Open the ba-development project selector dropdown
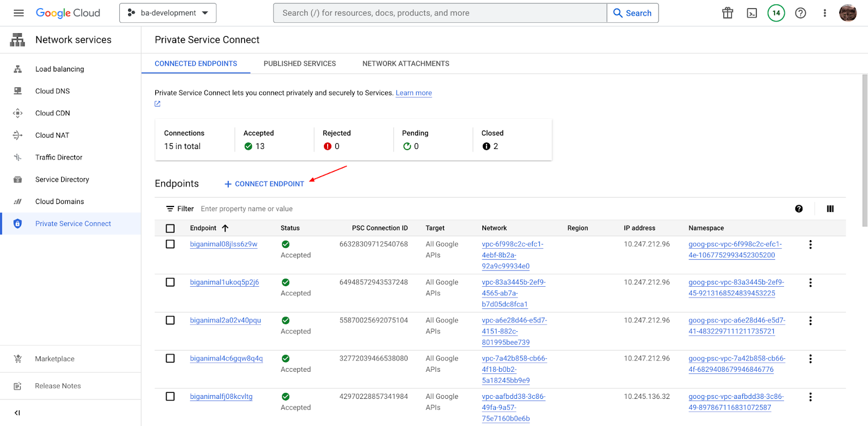The width and height of the screenshot is (868, 426). tap(168, 13)
